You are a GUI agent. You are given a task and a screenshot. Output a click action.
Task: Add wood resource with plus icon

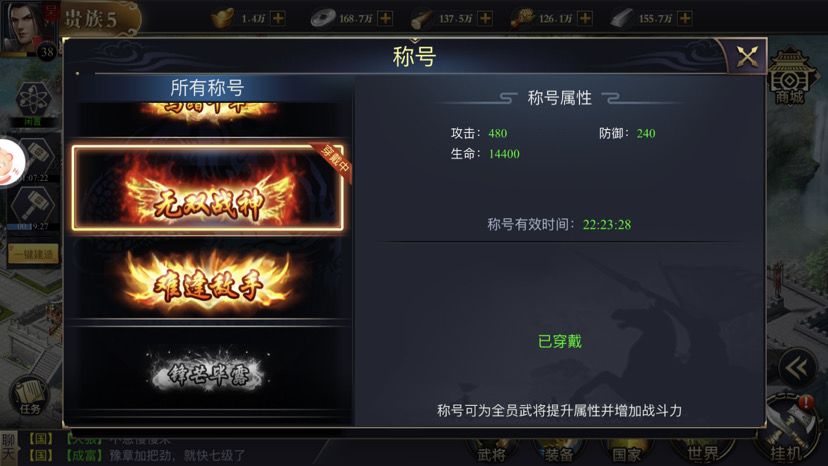[485, 18]
